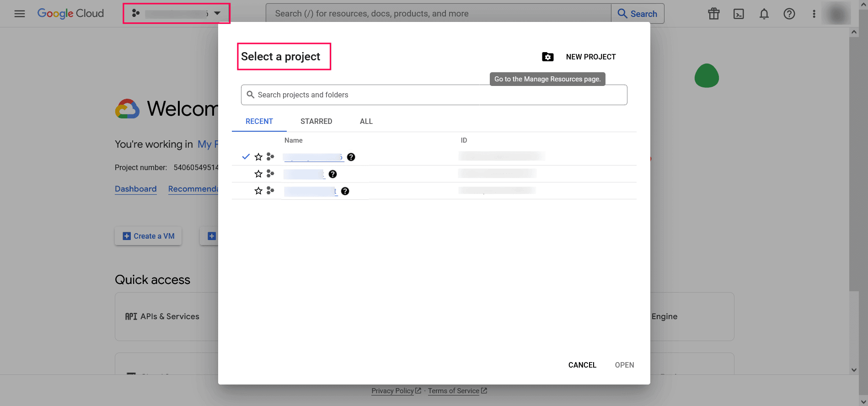Click the Google Cloud logo

[x=70, y=14]
